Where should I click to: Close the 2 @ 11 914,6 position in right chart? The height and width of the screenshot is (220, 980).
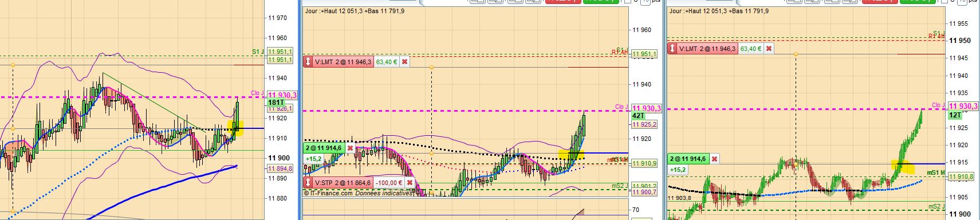714,159
